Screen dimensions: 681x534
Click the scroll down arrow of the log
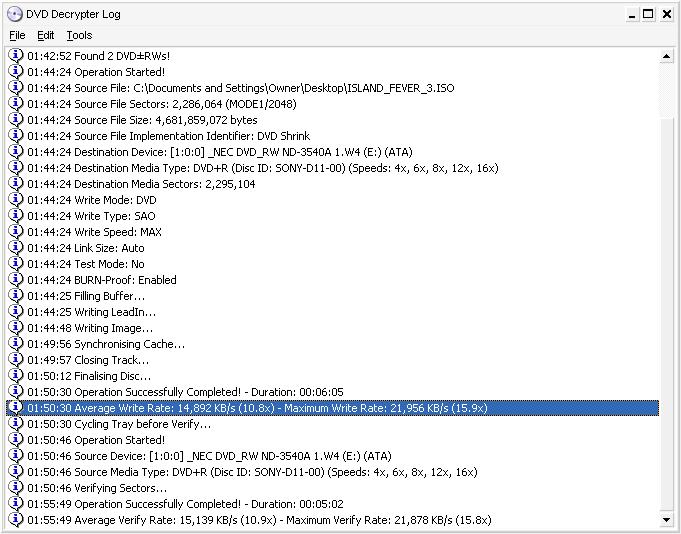666,519
